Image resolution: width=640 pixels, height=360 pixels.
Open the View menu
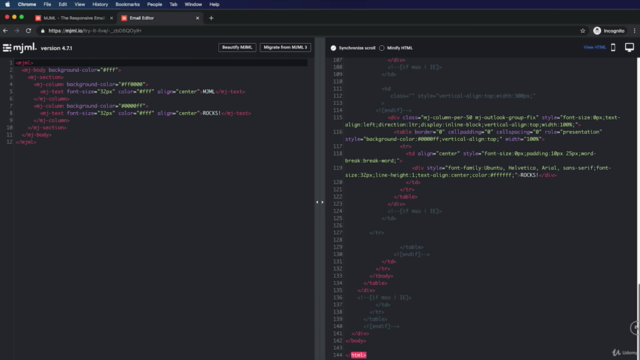[x=80, y=4]
